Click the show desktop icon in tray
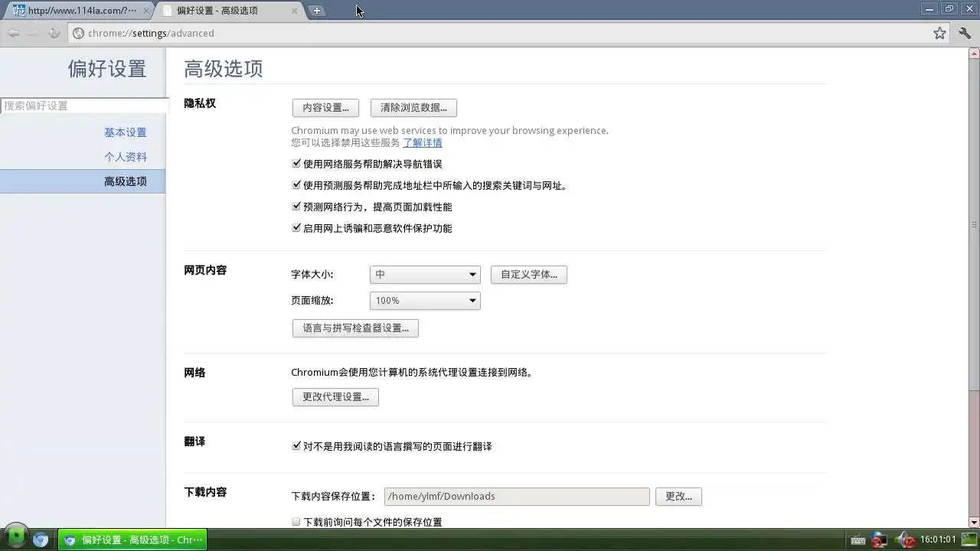Screen dimensions: 980x551 coord(970,540)
